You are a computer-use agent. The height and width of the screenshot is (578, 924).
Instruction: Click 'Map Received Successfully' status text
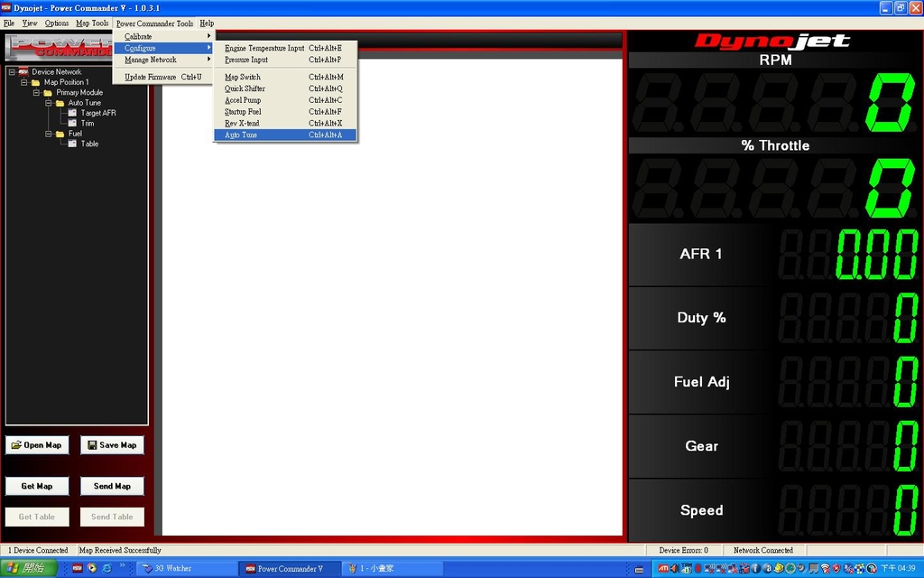click(120, 550)
